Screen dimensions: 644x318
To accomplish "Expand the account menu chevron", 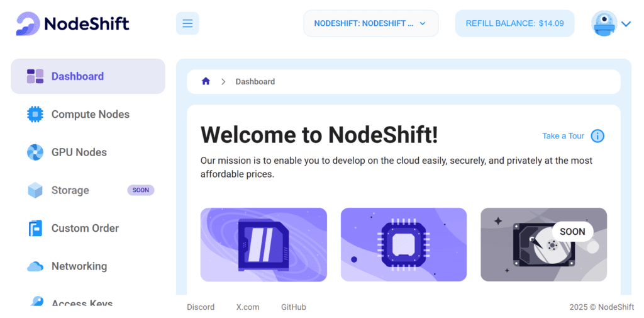I will click(x=626, y=25).
